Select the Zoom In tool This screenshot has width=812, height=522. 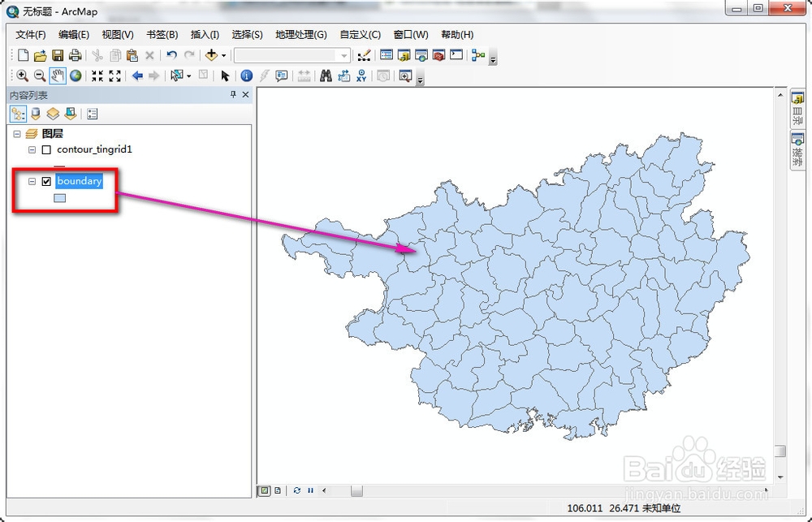click(22, 75)
